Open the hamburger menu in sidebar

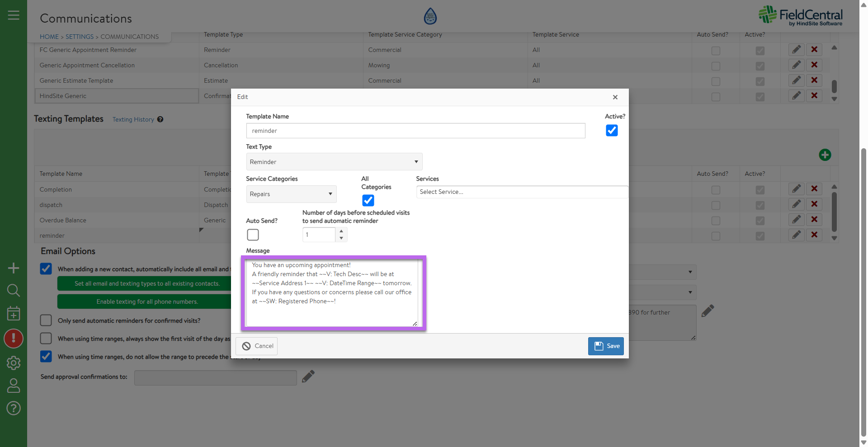pos(14,15)
